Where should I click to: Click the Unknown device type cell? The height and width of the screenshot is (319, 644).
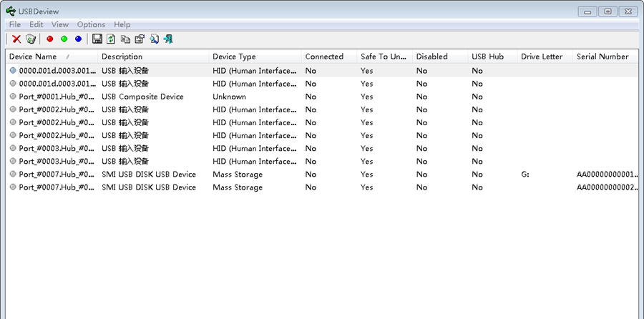click(229, 97)
